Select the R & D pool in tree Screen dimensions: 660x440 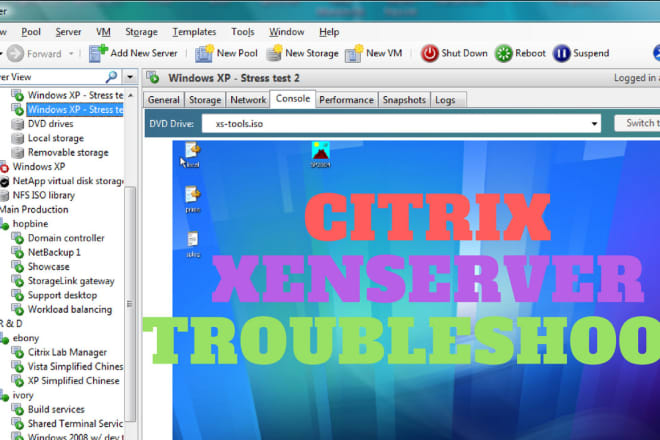[11, 324]
